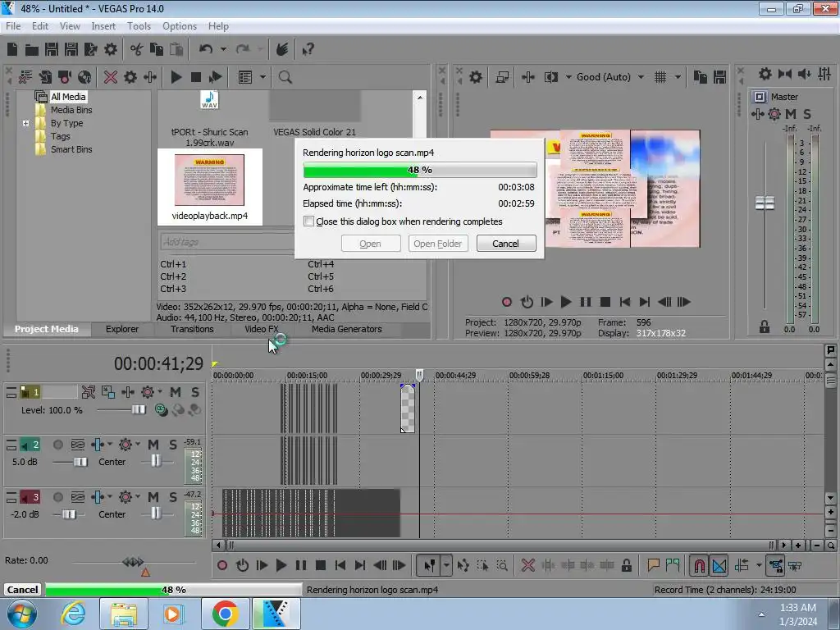Click the Project Media search magnifier icon
The image size is (840, 630).
pyautogui.click(x=285, y=77)
